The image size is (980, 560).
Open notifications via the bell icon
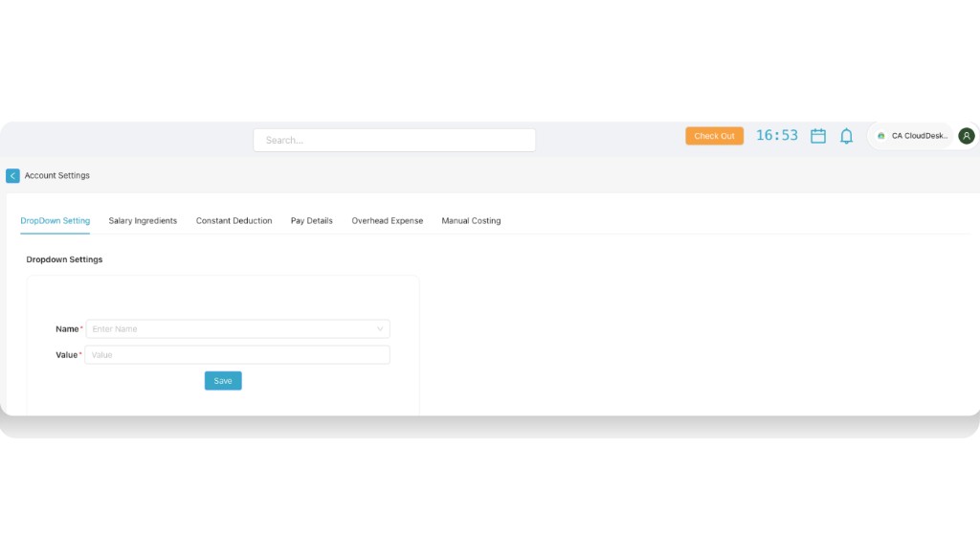[846, 136]
